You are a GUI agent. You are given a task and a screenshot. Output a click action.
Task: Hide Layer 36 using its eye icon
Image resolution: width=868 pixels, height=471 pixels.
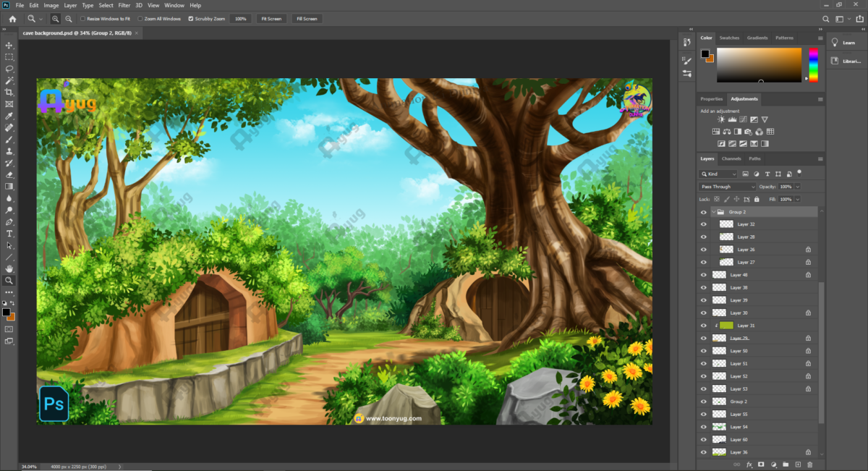704,452
